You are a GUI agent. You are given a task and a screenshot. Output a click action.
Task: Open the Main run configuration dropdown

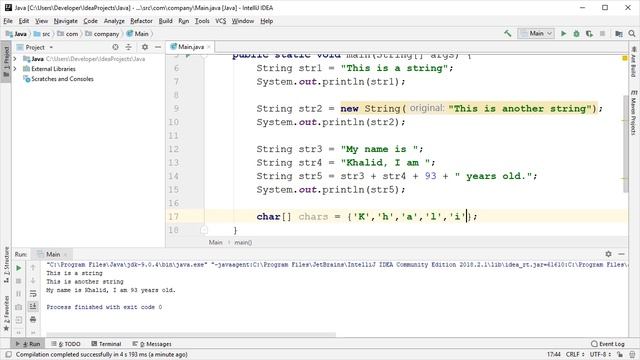click(536, 33)
